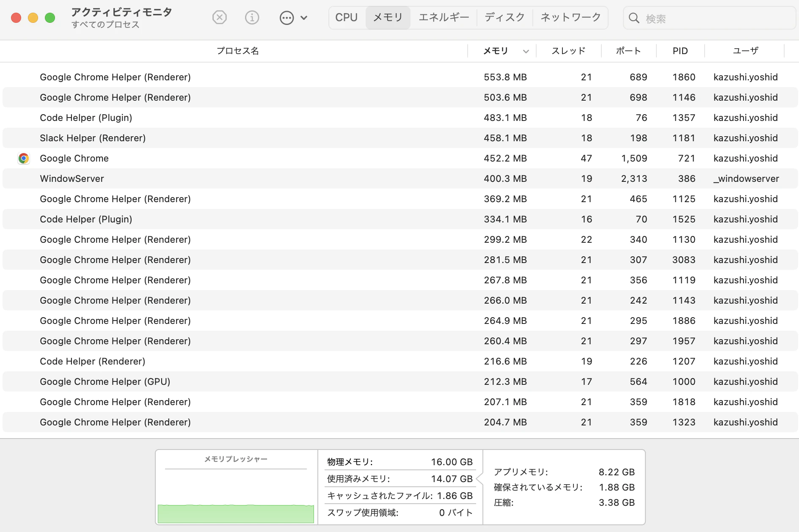Screen dimensions: 799x532
Task: Sort by プロセス名 column header
Action: click(237, 51)
